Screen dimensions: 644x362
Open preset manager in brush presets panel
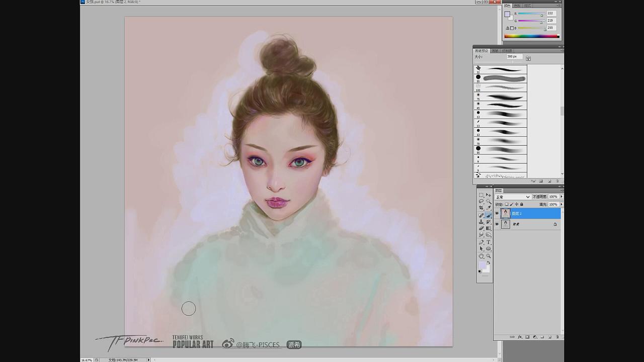[x=541, y=181]
